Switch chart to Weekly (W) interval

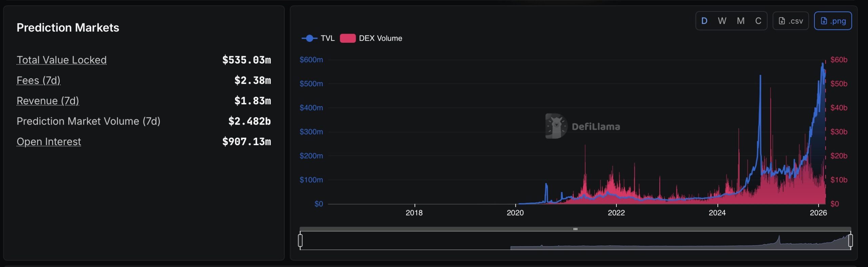(x=722, y=21)
